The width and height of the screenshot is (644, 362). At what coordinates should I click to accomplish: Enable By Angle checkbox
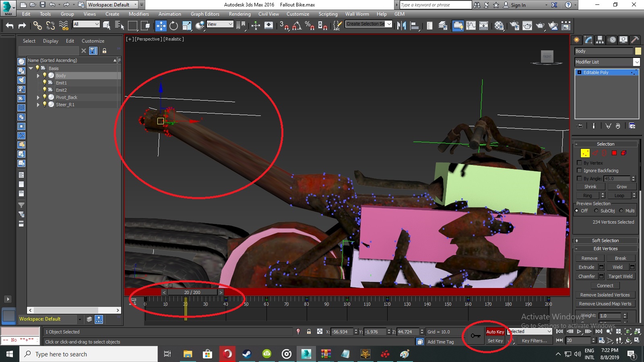579,178
